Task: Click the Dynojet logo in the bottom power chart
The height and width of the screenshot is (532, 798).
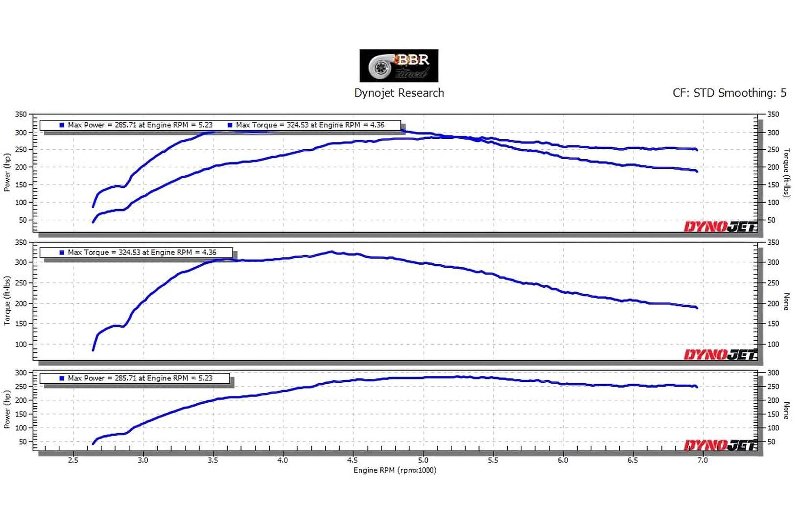Action: [x=720, y=445]
